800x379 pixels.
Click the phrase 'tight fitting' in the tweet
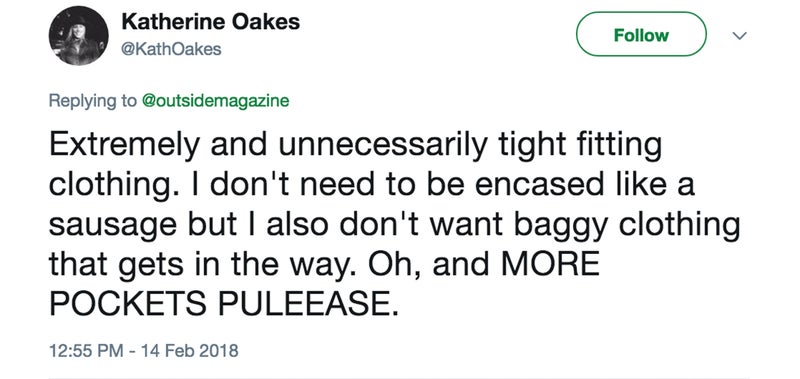(x=579, y=147)
